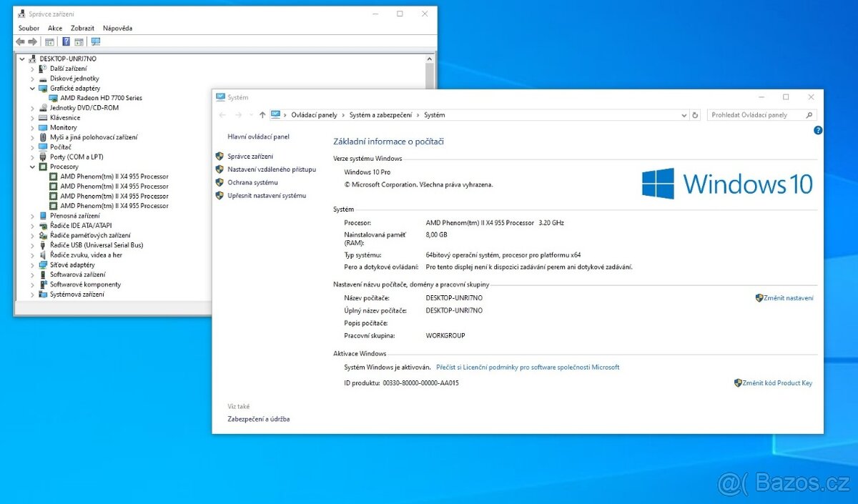Click the Změnit kód Product Key link
This screenshot has width=858, height=504.
(x=777, y=383)
